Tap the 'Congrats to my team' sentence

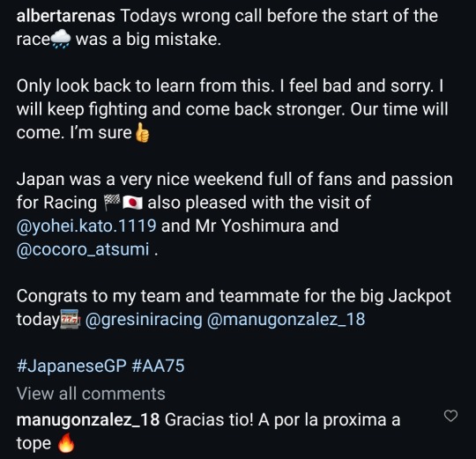[234, 307]
